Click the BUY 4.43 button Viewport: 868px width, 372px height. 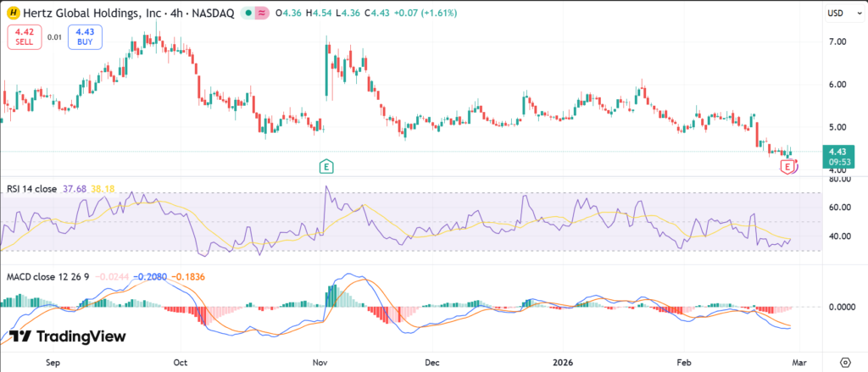pyautogui.click(x=86, y=36)
